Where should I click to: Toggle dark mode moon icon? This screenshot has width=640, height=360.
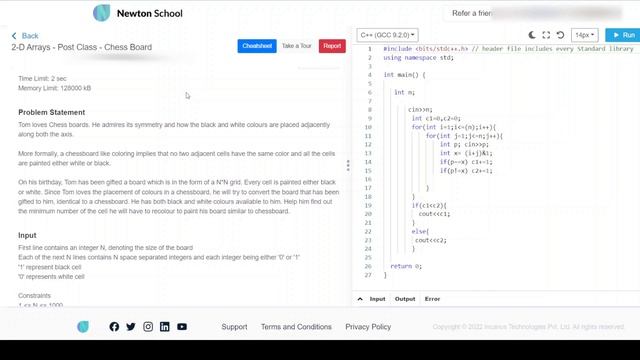(532, 35)
